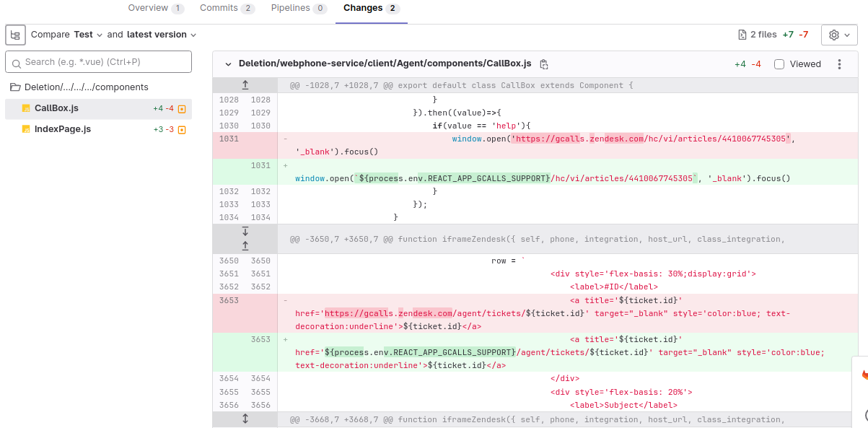Expand lines above line 1028
The width and height of the screenshot is (868, 428).
(245, 85)
